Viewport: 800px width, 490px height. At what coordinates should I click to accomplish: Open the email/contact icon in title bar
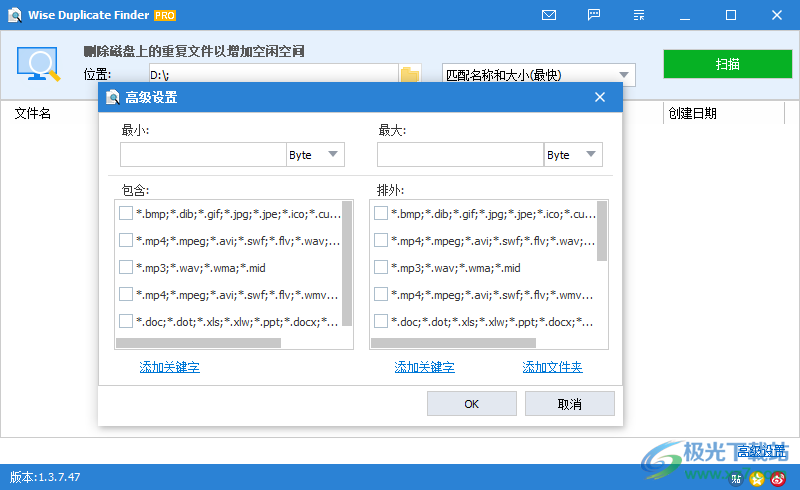click(x=549, y=15)
